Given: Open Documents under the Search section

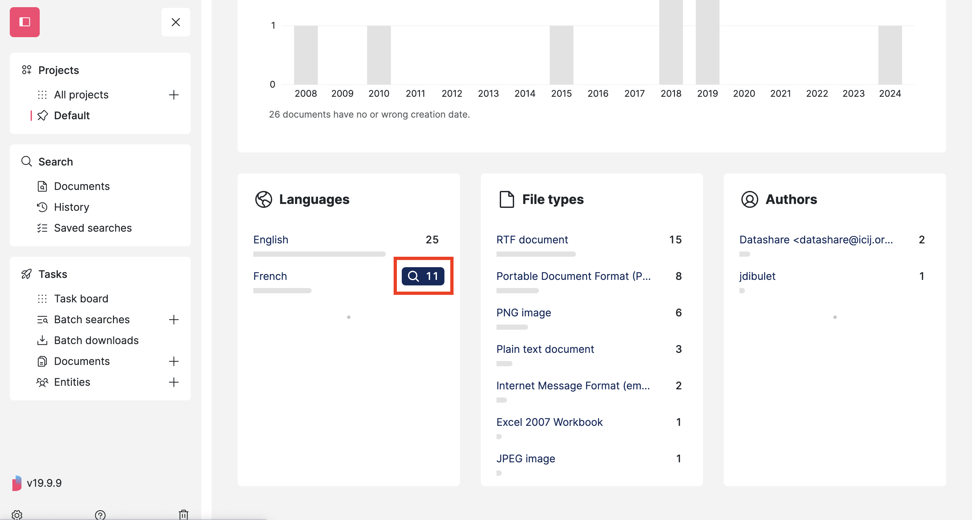Looking at the screenshot, I should tap(82, 186).
